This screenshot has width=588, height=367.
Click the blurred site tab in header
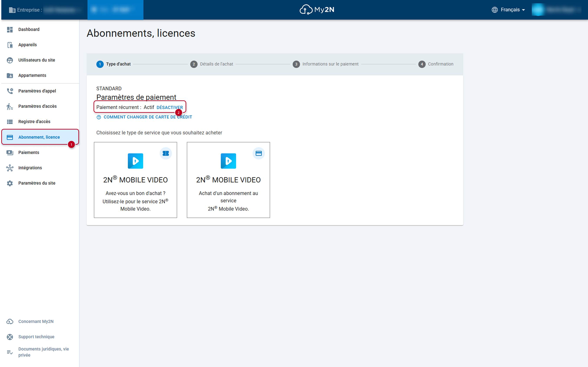pos(115,10)
